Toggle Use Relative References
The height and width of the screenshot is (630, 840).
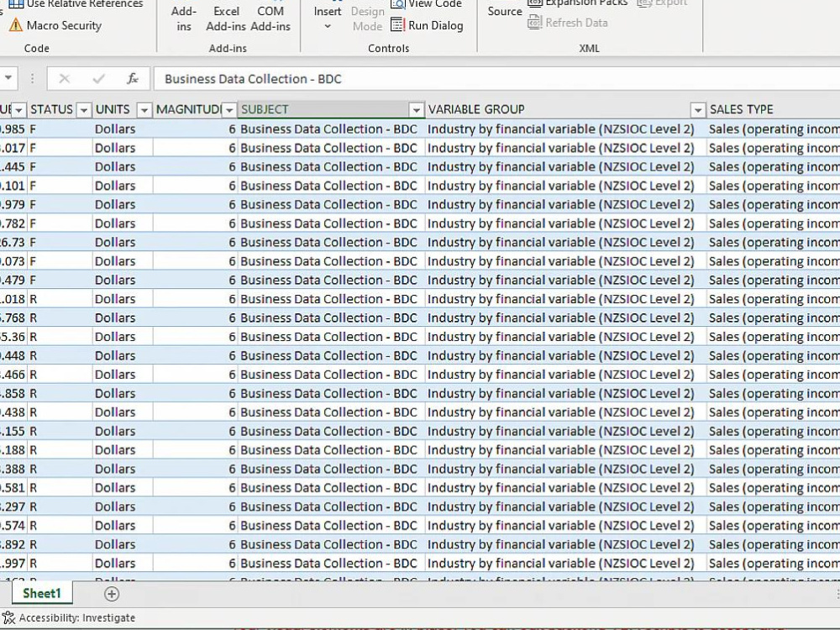[x=76, y=3]
